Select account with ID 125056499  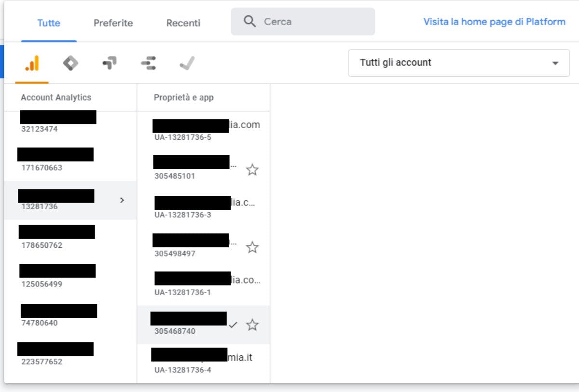point(70,278)
